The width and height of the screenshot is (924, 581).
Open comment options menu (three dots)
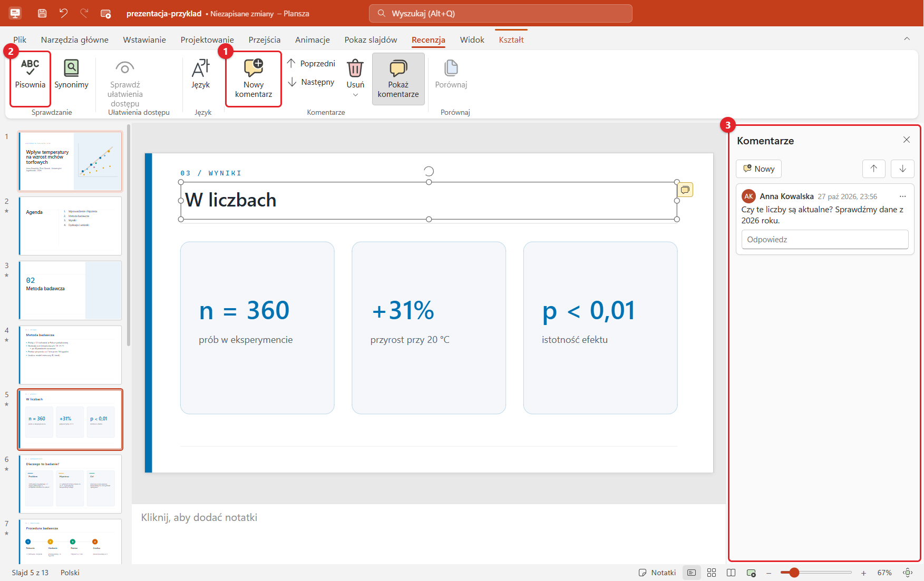tap(902, 196)
